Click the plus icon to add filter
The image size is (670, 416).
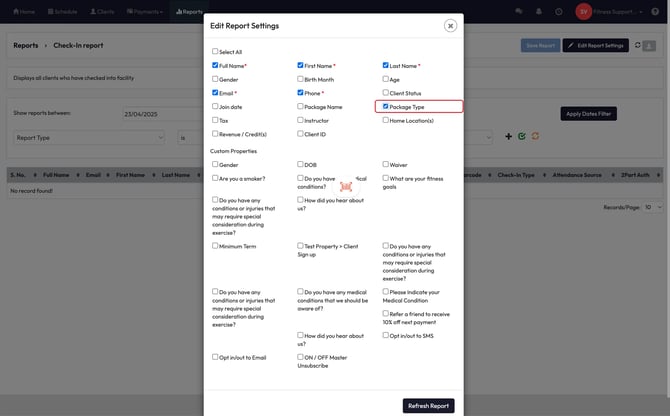(x=508, y=136)
